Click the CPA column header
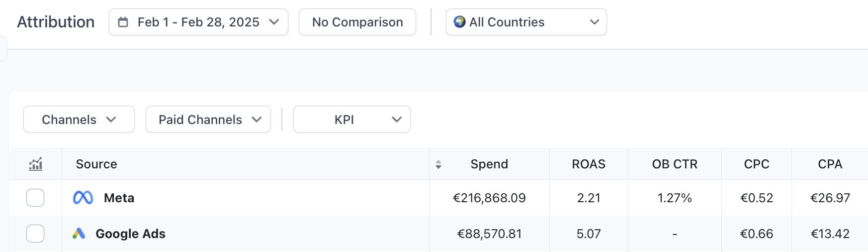Image resolution: width=868 pixels, height=252 pixels. click(x=830, y=164)
